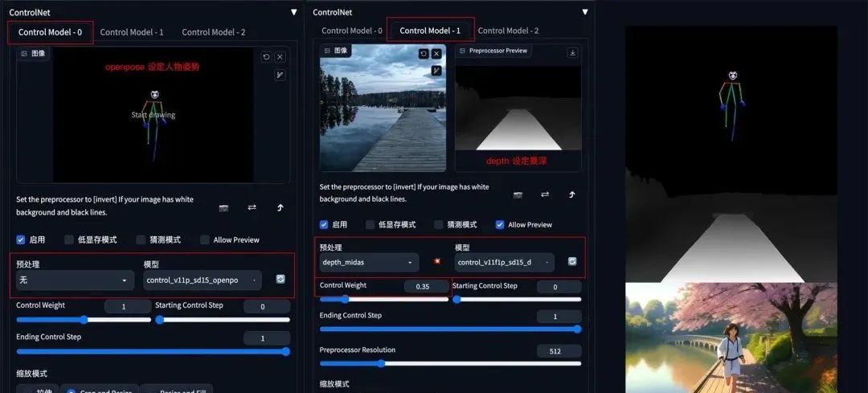Screen dimensions: 868x393
Task: Download the Preprocessor Preview depth map
Action: click(572, 52)
